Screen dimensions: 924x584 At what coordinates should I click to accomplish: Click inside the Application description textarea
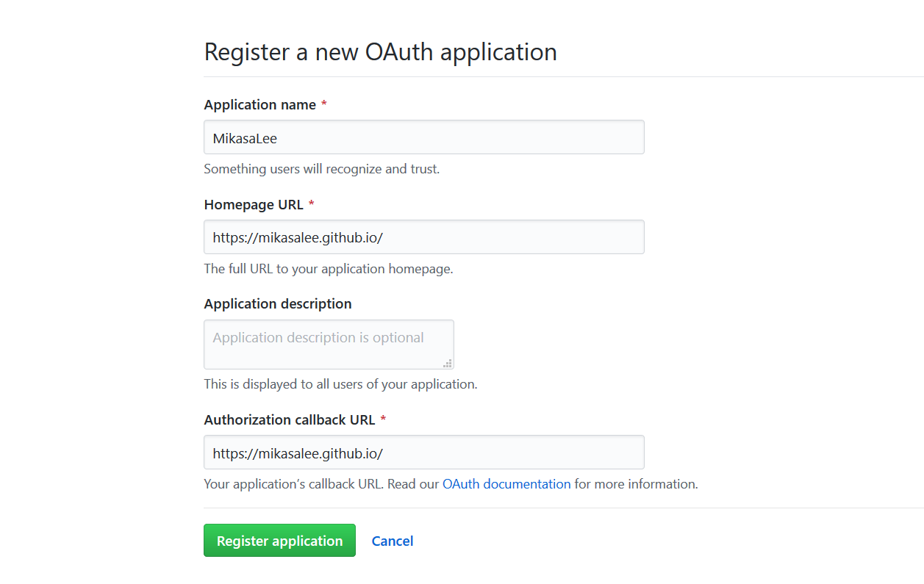pyautogui.click(x=328, y=344)
